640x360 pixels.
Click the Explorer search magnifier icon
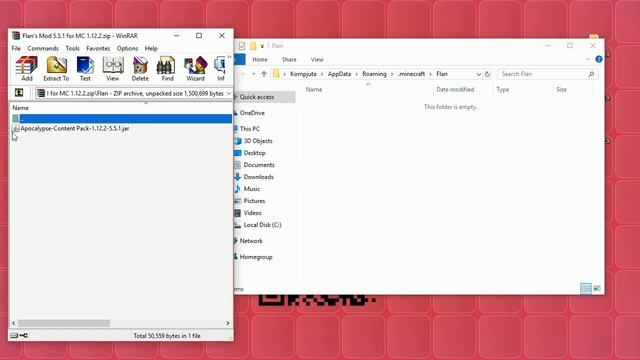click(x=591, y=74)
